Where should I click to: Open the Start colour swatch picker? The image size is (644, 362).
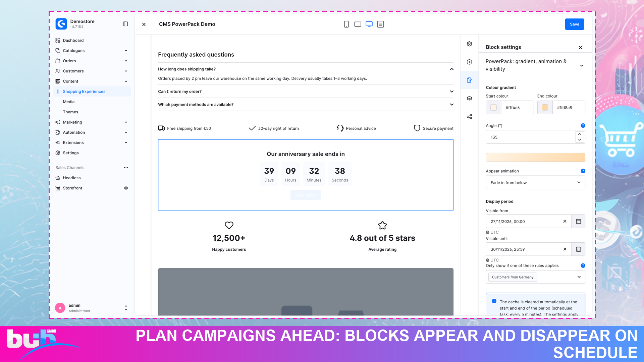pyautogui.click(x=494, y=108)
